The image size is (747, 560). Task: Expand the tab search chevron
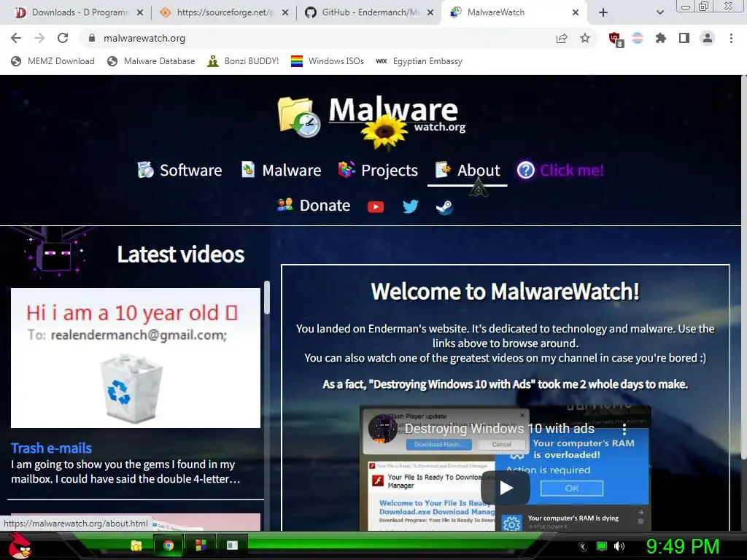pos(659,12)
